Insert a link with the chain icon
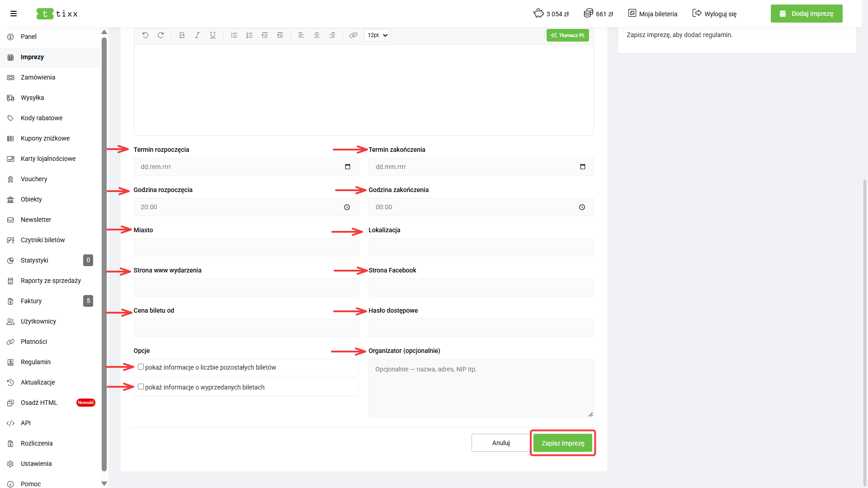Image resolution: width=868 pixels, height=488 pixels. click(x=353, y=35)
